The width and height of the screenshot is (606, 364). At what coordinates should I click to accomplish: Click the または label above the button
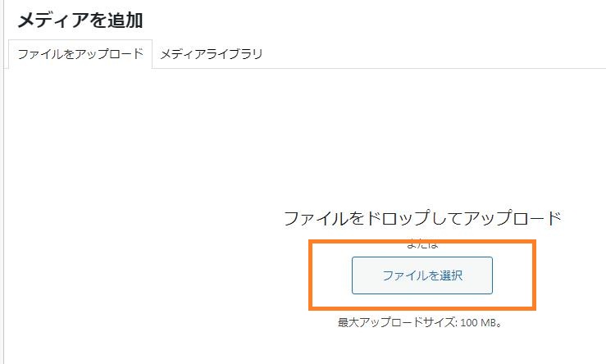(421, 243)
